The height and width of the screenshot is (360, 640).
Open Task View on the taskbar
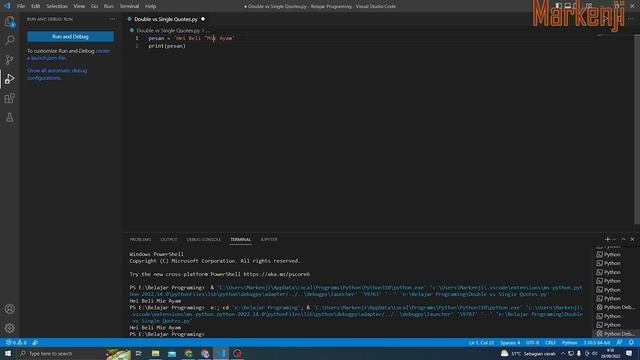coord(139,353)
